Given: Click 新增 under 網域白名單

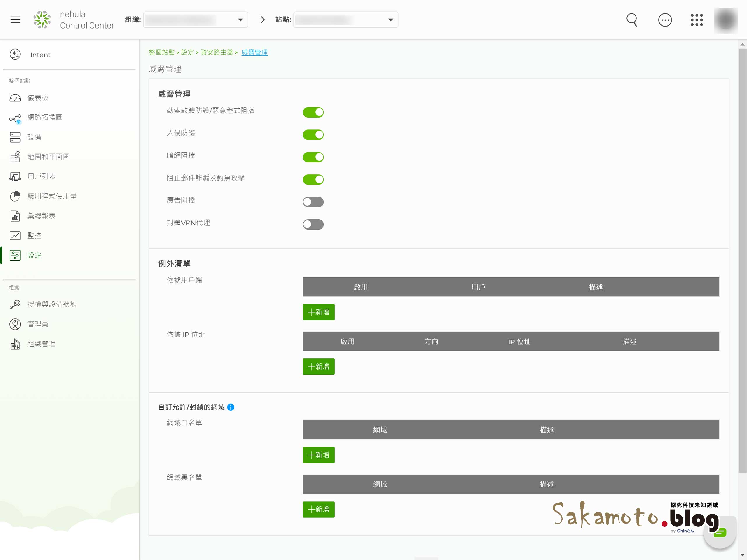Looking at the screenshot, I should [318, 455].
